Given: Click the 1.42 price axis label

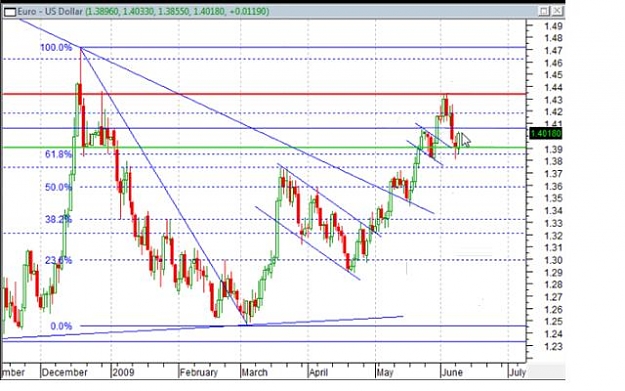Looking at the screenshot, I should pos(553,112).
